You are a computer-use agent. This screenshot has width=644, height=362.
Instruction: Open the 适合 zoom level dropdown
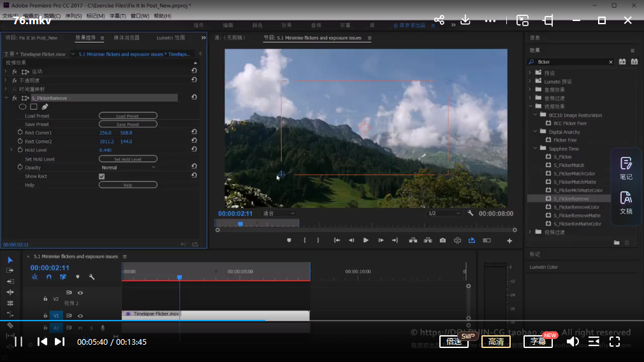[279, 214]
